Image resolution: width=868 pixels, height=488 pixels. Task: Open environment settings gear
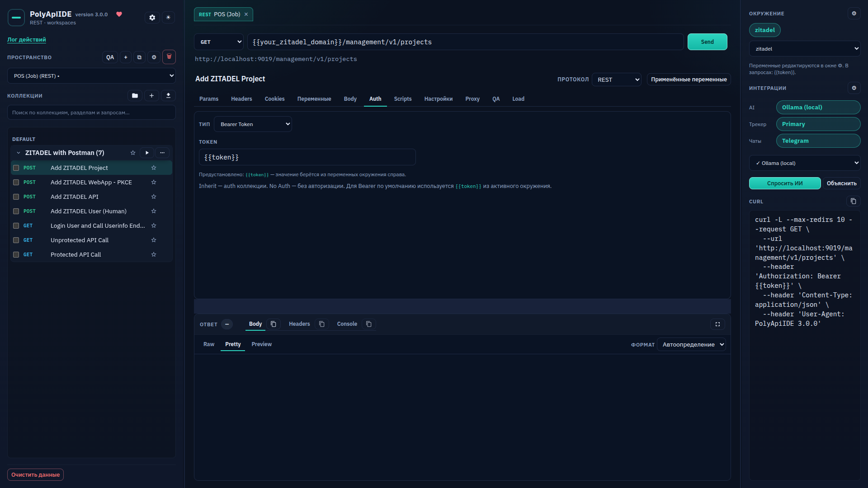tap(854, 14)
